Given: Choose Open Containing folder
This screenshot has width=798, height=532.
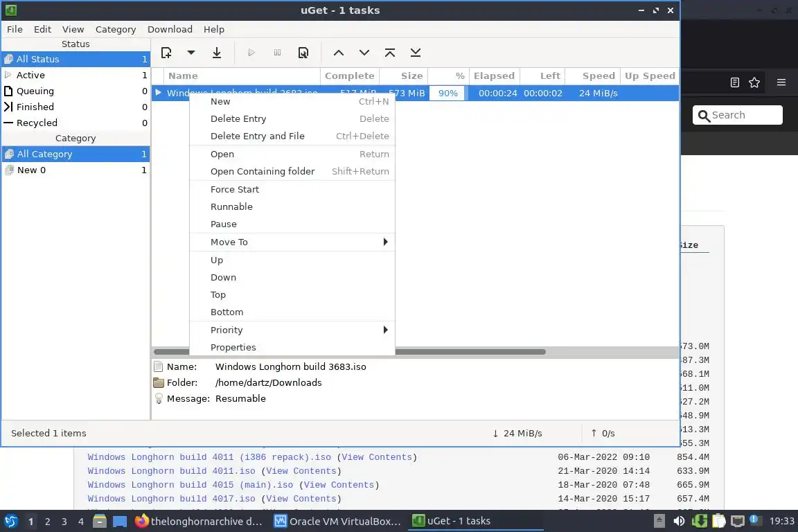Looking at the screenshot, I should [x=292, y=172].
